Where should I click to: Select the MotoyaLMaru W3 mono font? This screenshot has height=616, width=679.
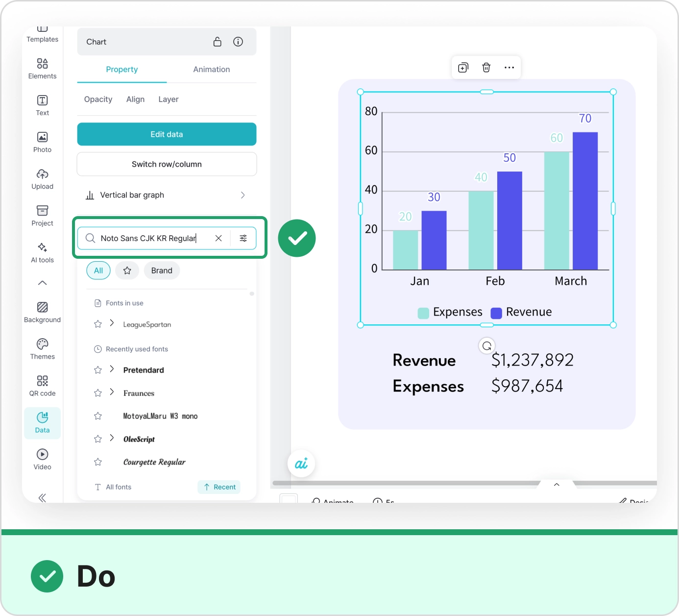[x=160, y=416]
